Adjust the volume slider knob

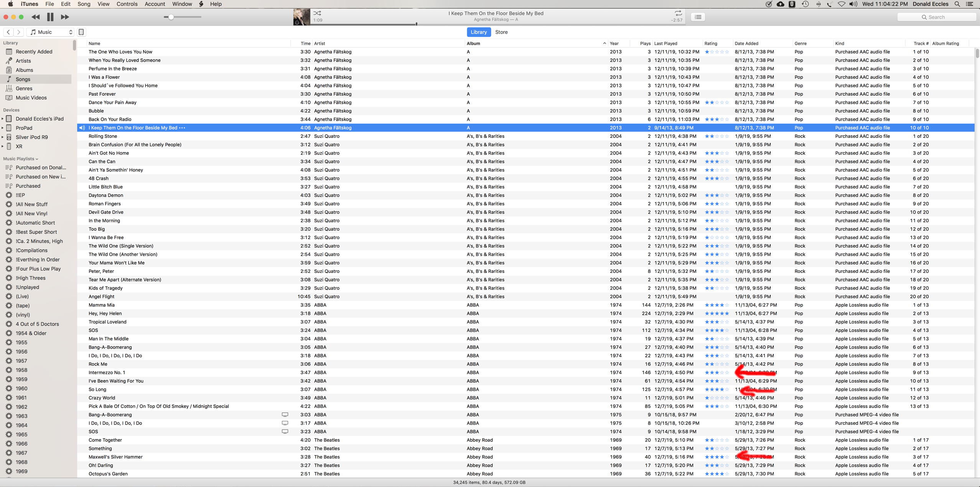(171, 17)
